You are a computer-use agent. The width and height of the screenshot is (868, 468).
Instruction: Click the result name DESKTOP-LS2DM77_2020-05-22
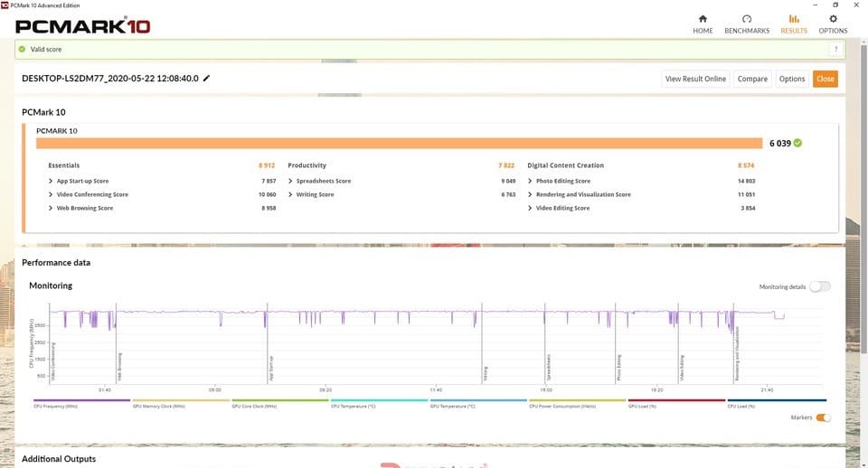click(x=110, y=79)
